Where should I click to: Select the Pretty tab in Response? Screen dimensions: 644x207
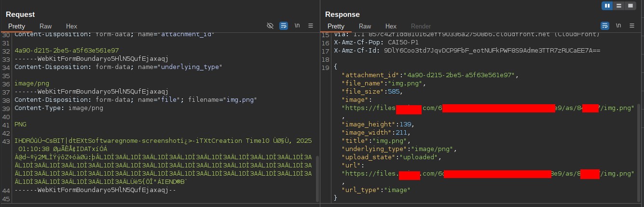(x=336, y=26)
